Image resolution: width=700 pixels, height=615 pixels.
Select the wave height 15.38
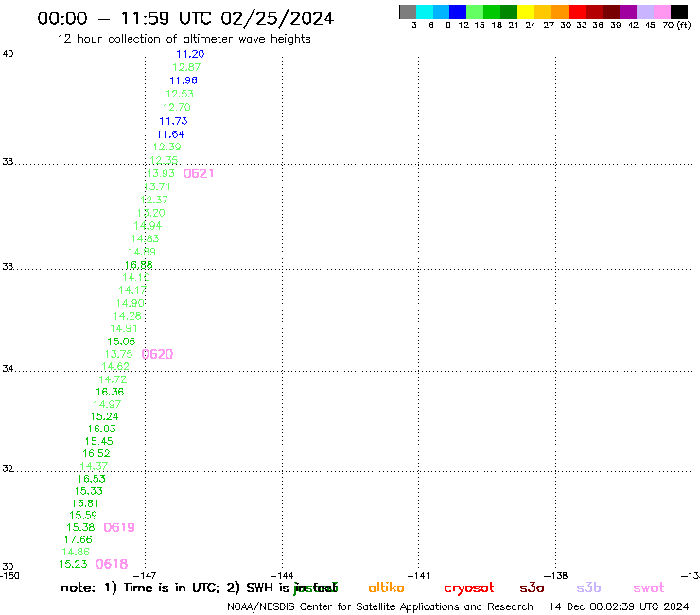coord(80,527)
